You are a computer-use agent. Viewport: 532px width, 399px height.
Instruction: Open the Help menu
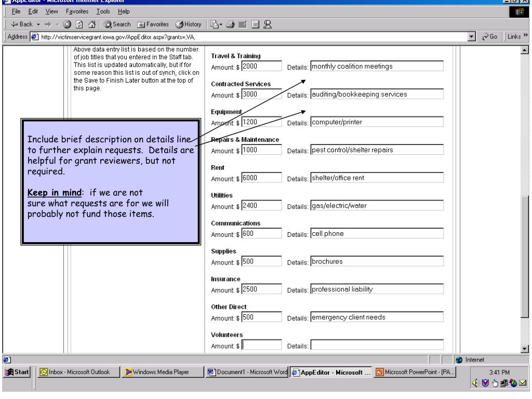point(124,11)
